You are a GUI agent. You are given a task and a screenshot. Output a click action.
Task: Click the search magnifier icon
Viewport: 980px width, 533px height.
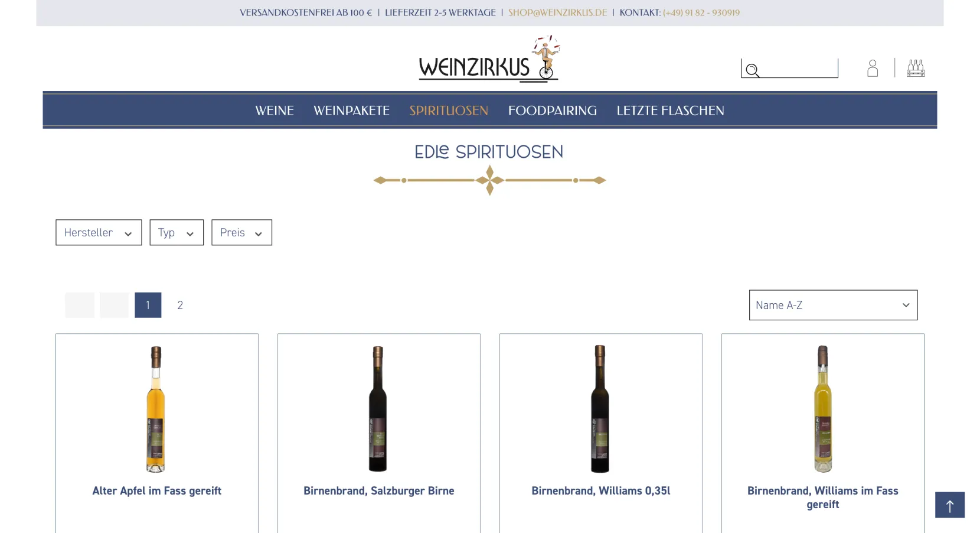click(x=752, y=70)
